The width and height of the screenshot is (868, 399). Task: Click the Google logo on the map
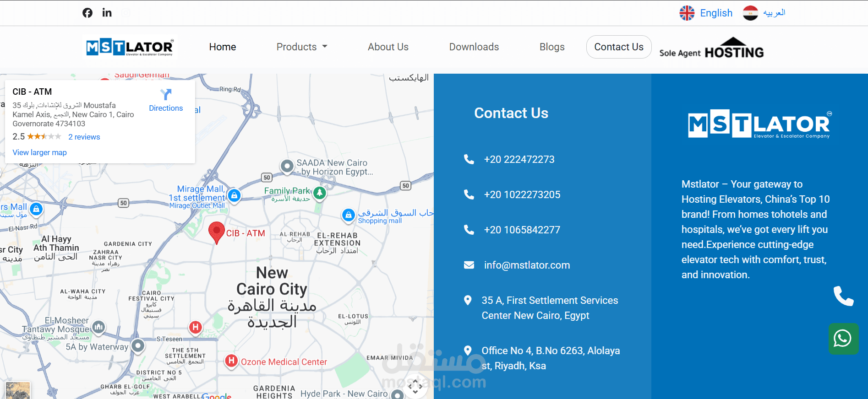(216, 396)
